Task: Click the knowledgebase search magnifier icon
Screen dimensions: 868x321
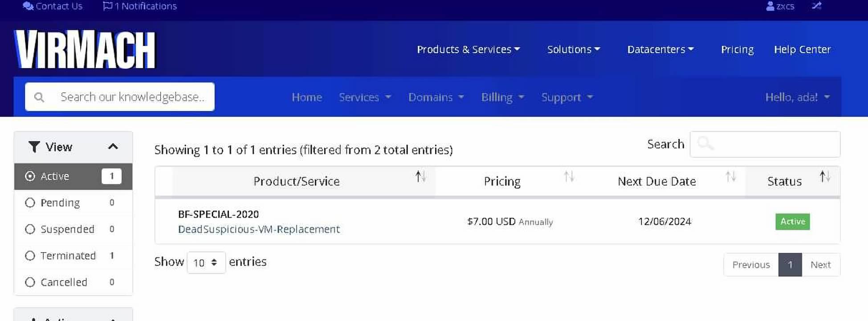Action: 39,97
